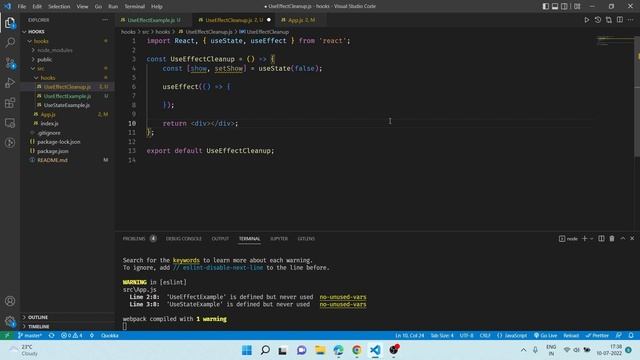Viewport: 640px width, 360px height.
Task: Click the Ln 10, Col 24 indicator
Action: (409, 336)
